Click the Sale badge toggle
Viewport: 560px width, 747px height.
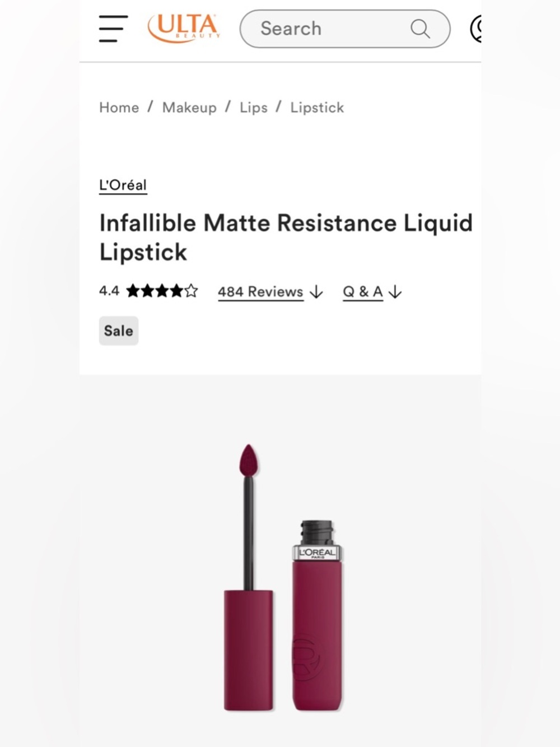tap(118, 331)
